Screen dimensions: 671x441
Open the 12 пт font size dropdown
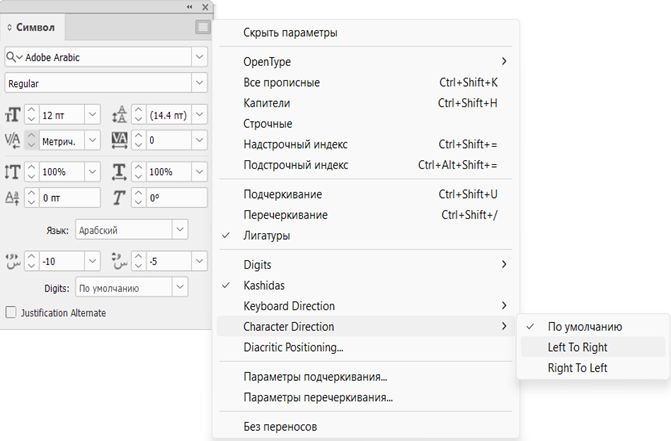pyautogui.click(x=92, y=115)
